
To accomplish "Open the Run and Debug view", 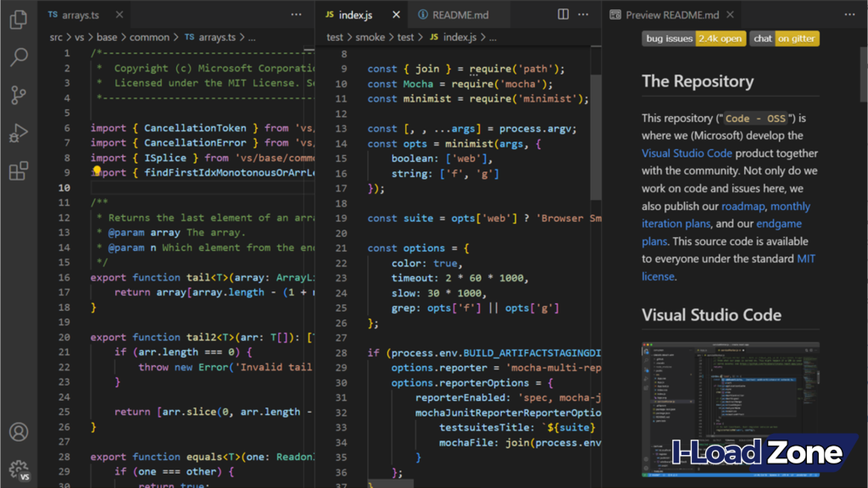I will click(19, 131).
